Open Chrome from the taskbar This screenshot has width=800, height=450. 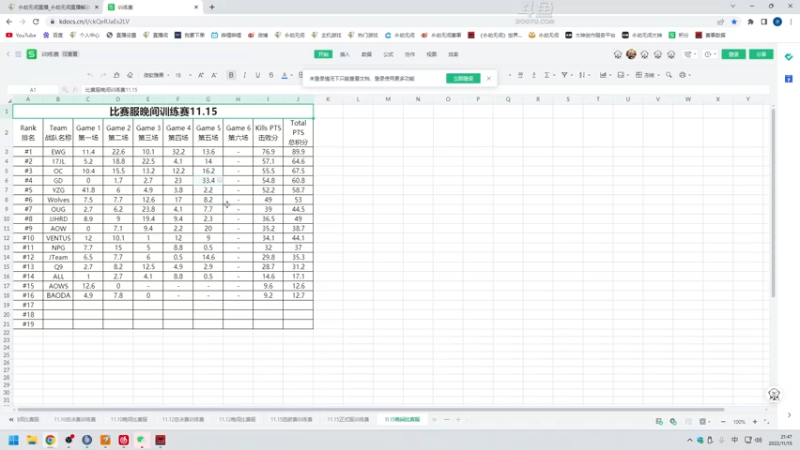(x=50, y=440)
